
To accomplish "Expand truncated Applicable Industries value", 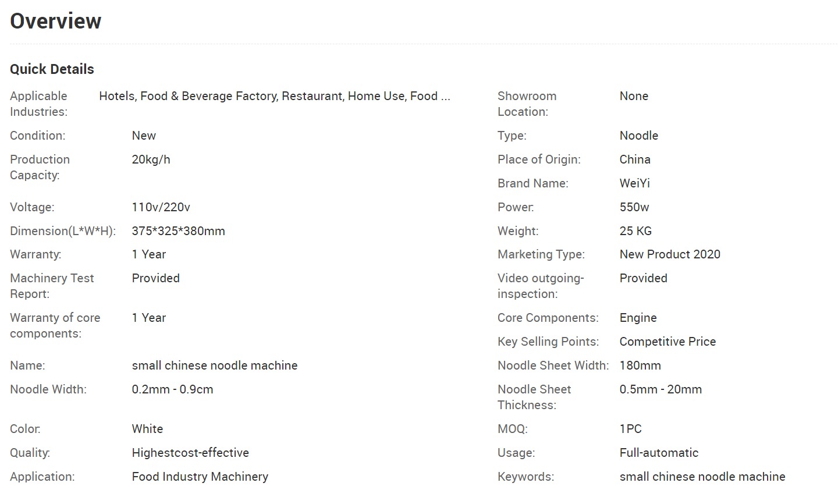I will tap(275, 96).
